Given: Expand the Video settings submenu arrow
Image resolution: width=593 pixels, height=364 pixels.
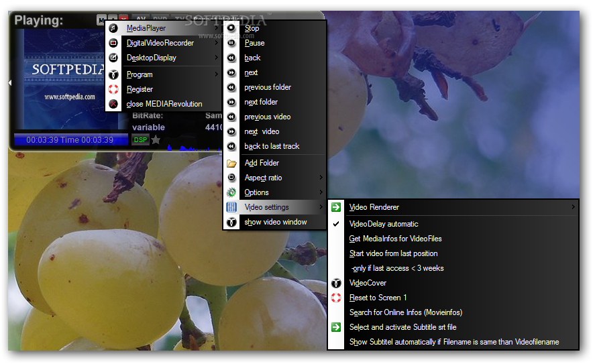Looking at the screenshot, I should click(321, 206).
